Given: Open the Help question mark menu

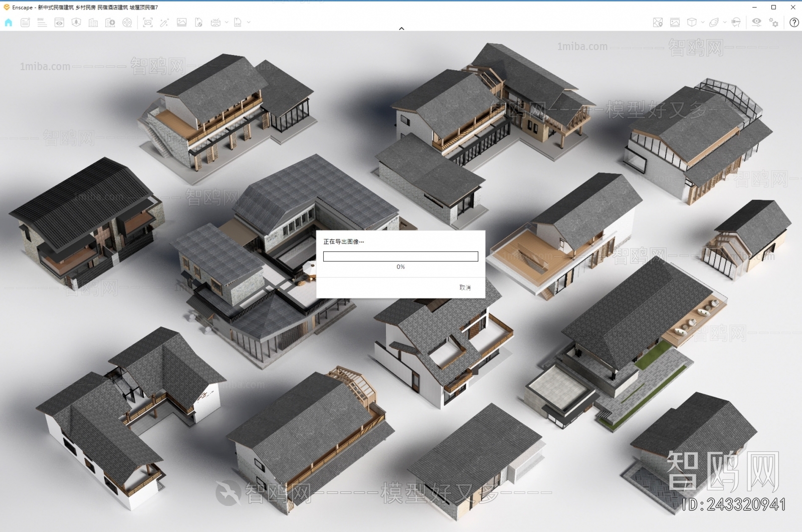Looking at the screenshot, I should [794, 22].
